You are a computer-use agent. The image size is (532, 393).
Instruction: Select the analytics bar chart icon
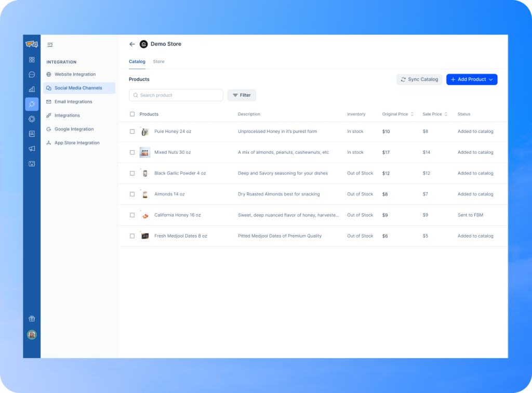(32, 89)
